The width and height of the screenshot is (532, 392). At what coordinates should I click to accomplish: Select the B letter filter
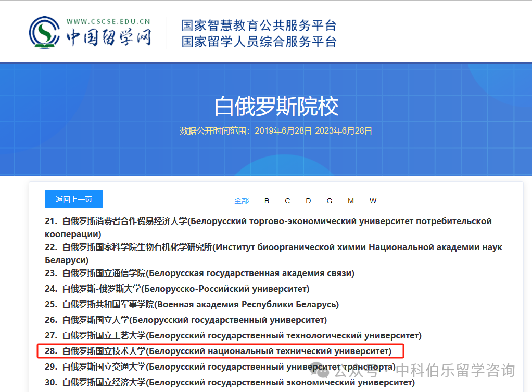(x=267, y=201)
